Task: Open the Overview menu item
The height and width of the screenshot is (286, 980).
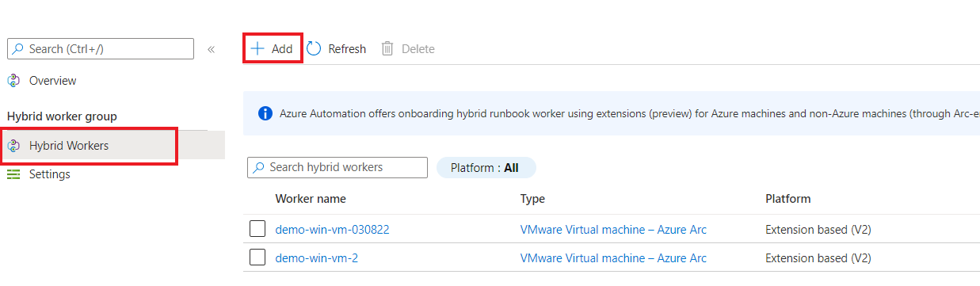Action: [53, 81]
